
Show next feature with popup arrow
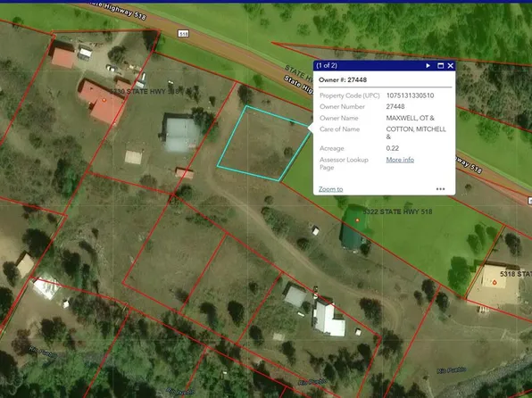428,65
